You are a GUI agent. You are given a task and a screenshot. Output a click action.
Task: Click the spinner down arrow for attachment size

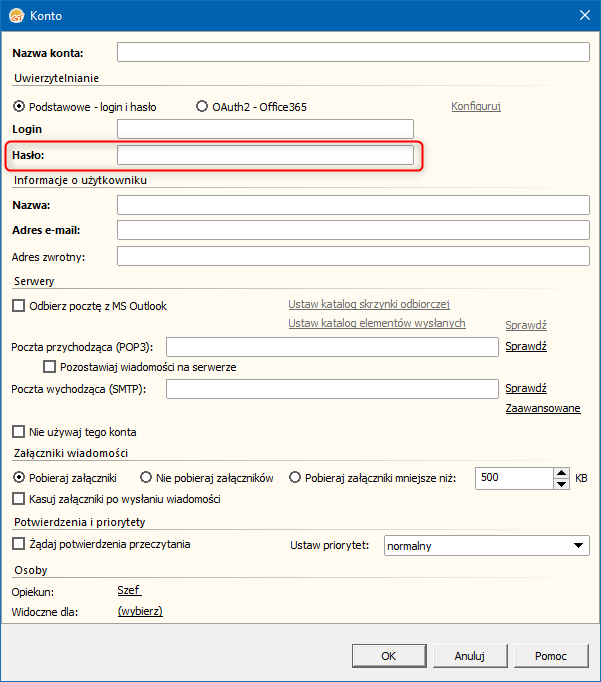click(x=561, y=484)
